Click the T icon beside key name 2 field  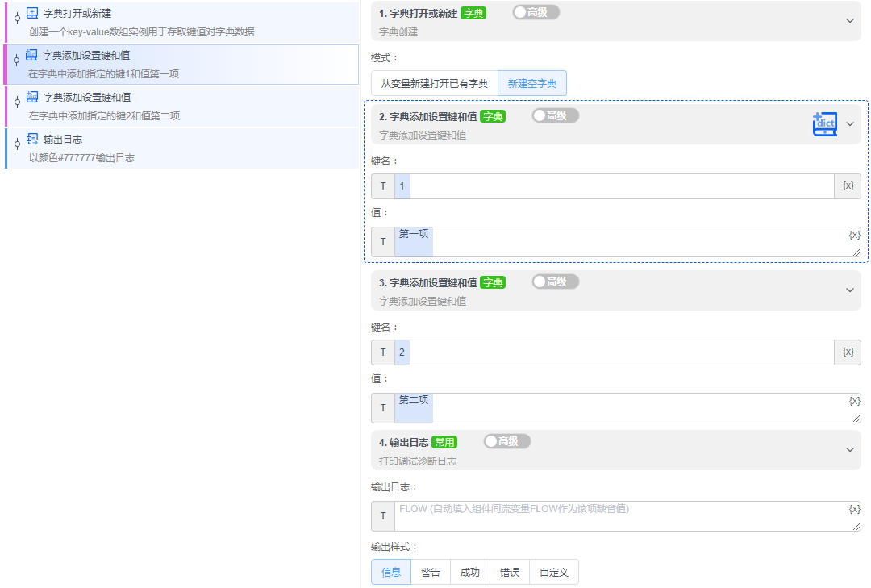coord(382,352)
